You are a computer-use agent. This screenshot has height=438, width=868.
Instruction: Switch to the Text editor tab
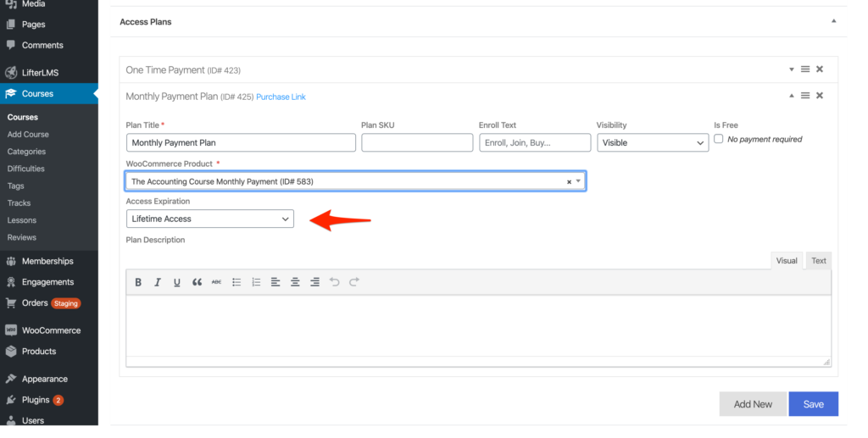pos(819,260)
